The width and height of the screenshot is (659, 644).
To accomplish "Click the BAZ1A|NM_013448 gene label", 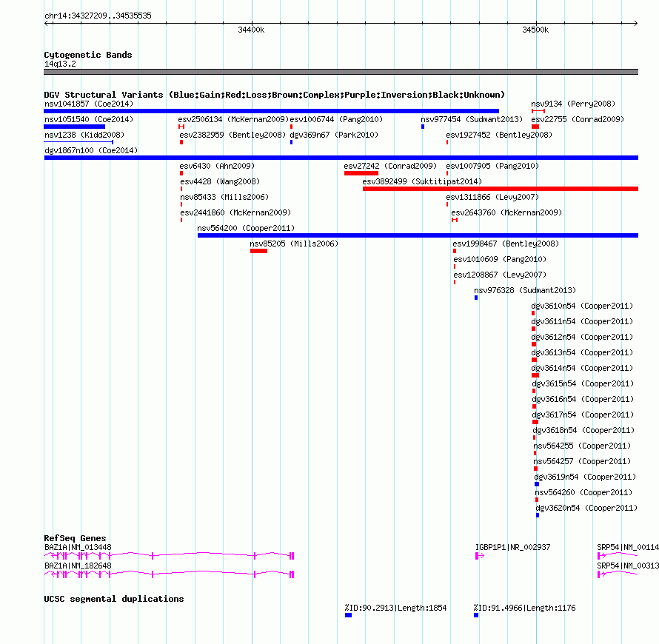I will coord(78,547).
